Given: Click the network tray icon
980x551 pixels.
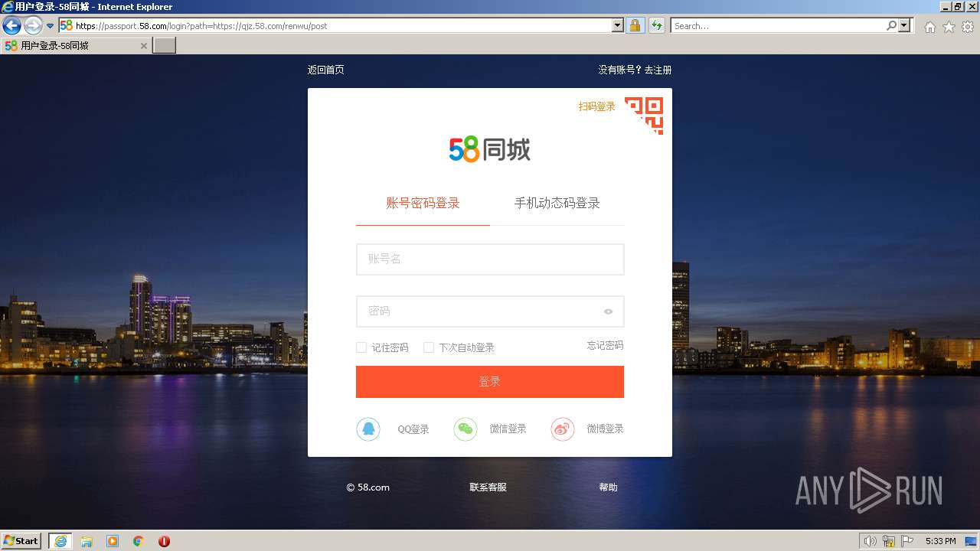Looking at the screenshot, I should pyautogui.click(x=889, y=541).
